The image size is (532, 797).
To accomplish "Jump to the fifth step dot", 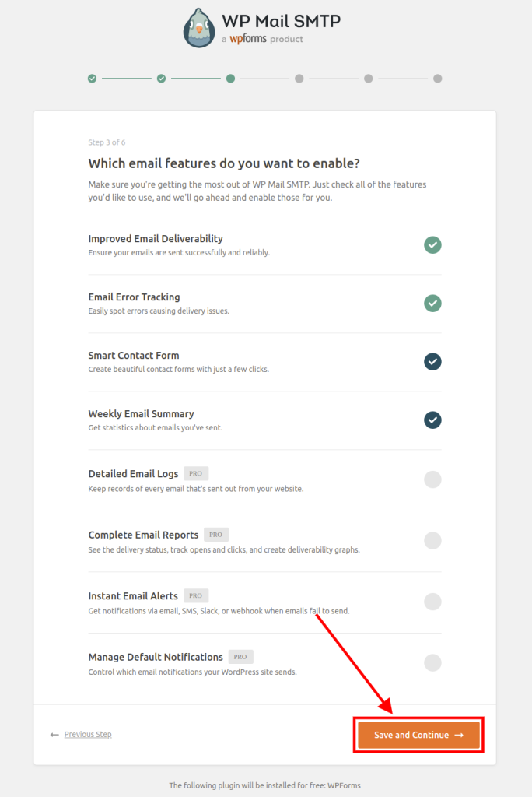I will (369, 79).
